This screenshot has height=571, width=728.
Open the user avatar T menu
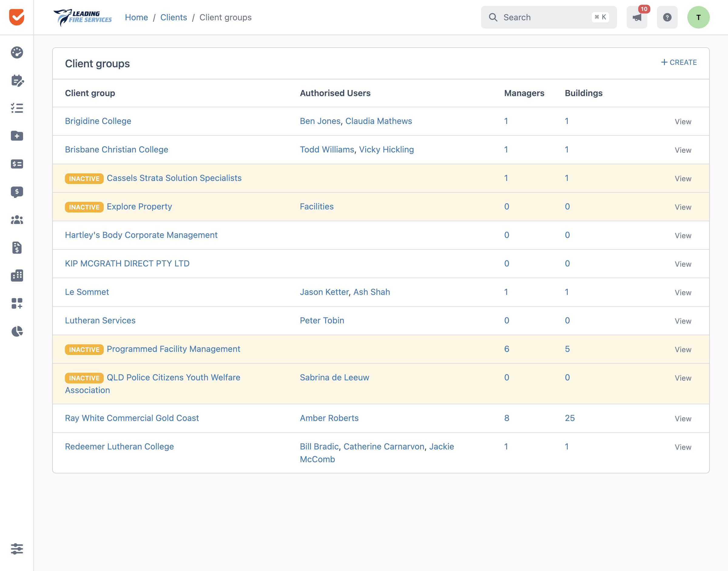698,17
